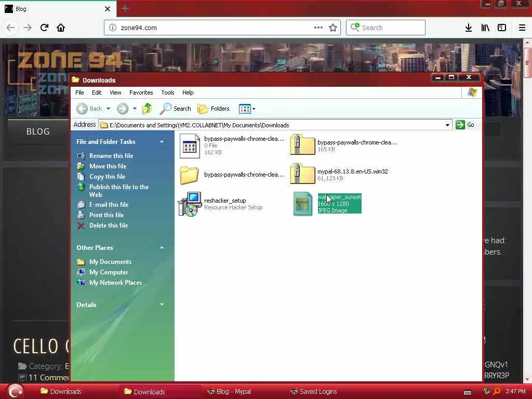Open the Favorites menu

(x=141, y=92)
